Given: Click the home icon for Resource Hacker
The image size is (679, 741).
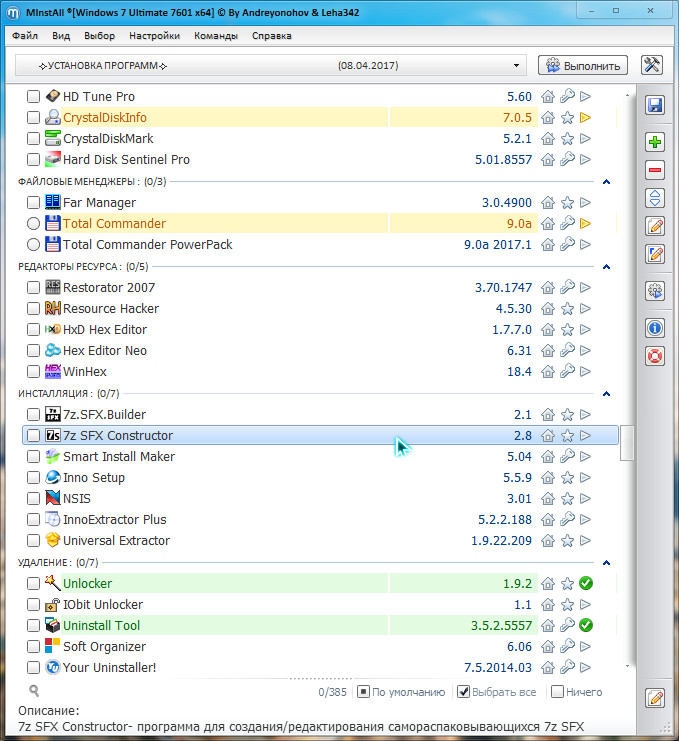Looking at the screenshot, I should pos(548,309).
